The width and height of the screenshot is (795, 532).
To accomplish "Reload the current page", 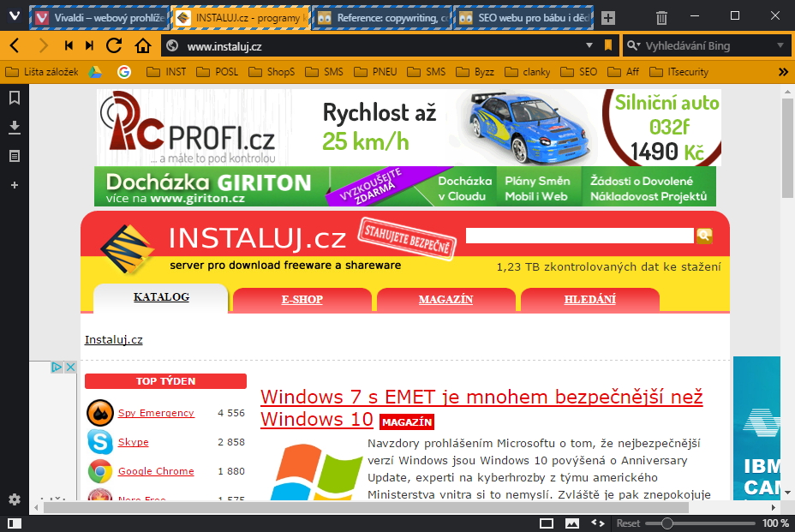I will (114, 45).
